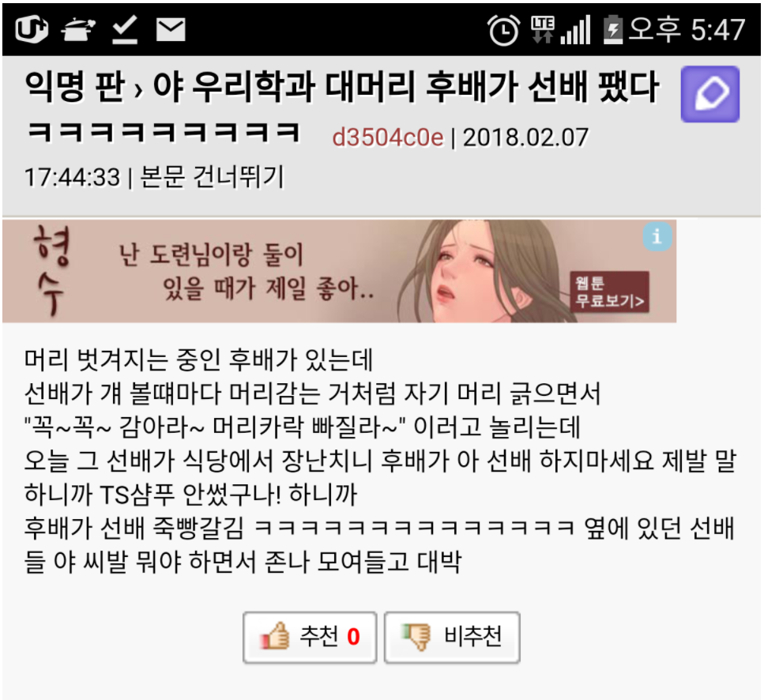Tap the LTE data indicator icon
The height and width of the screenshot is (700, 764).
pyautogui.click(x=542, y=30)
